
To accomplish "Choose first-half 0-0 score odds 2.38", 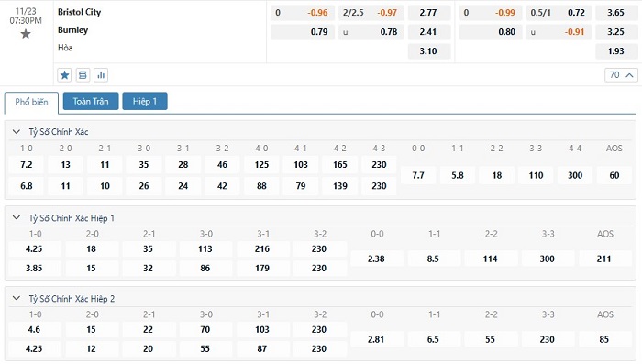I will click(376, 259).
